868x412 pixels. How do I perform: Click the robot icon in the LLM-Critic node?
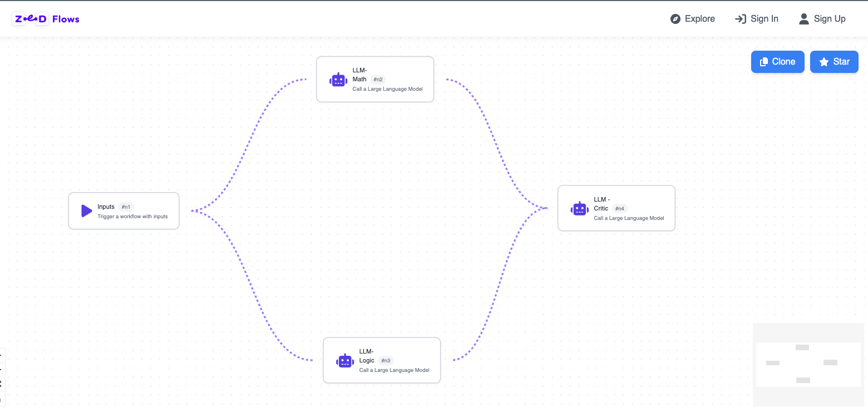(x=580, y=209)
